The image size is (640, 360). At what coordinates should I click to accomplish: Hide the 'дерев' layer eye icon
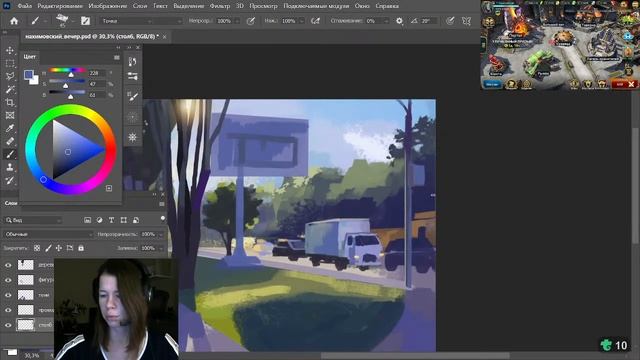[8, 265]
